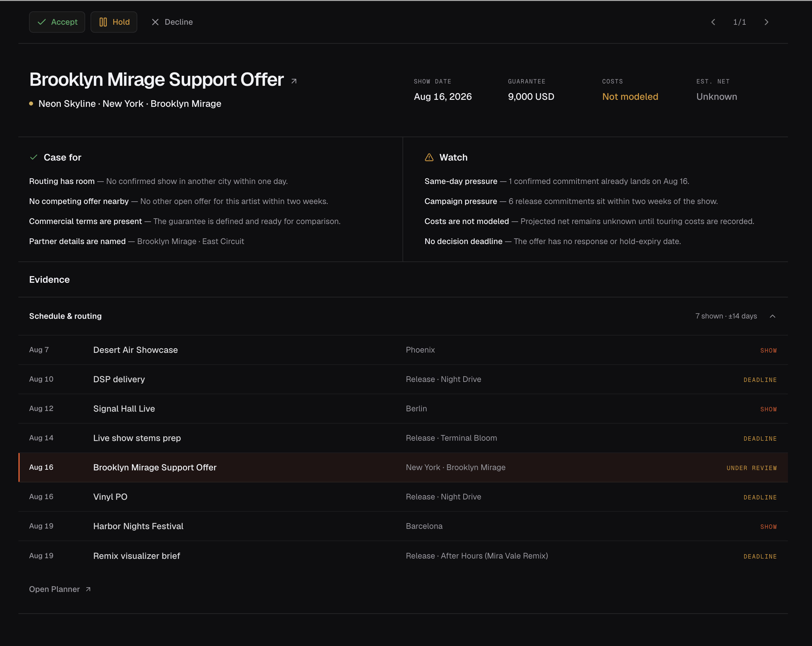Screen dimensions: 812x646
Task: Accept the Brooklyn Mirage offer
Action: tap(57, 22)
